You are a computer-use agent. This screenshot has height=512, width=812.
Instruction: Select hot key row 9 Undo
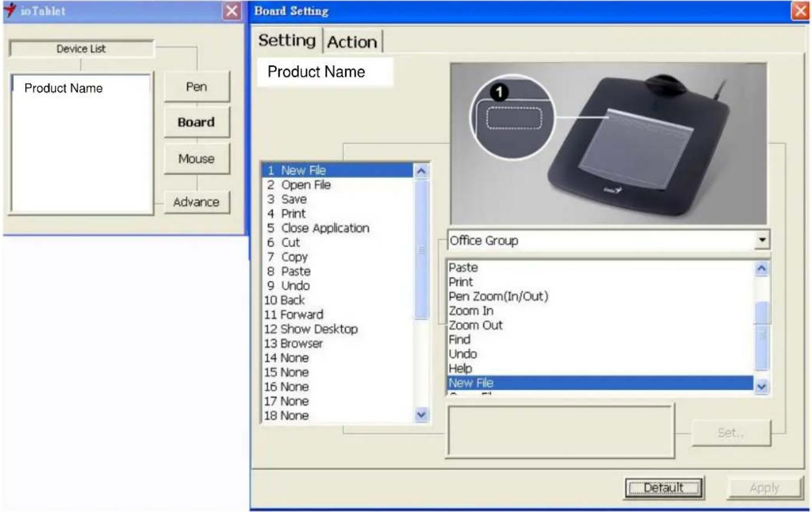coord(338,285)
